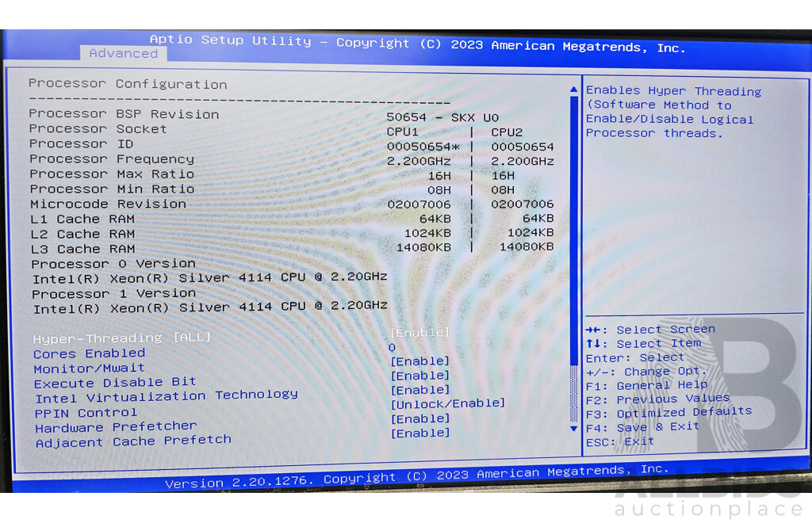Click the scrollbar down arrow
Viewport: 812px width, 523px height.
pos(574,429)
